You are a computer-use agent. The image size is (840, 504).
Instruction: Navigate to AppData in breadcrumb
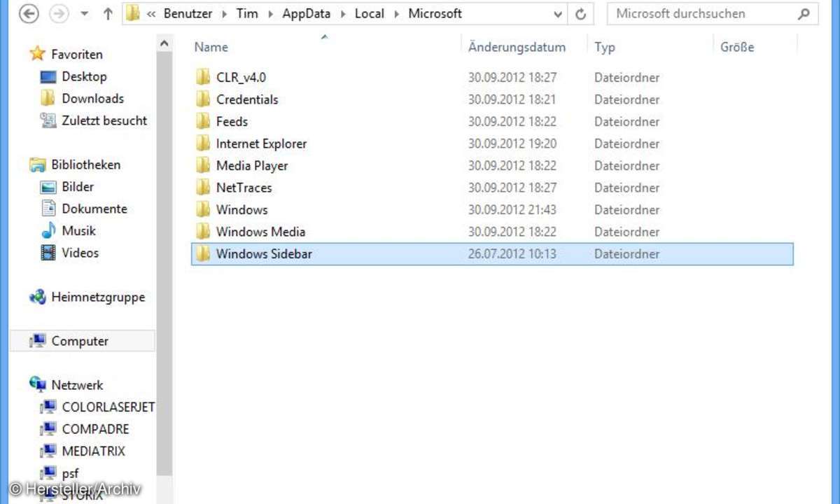point(307,13)
